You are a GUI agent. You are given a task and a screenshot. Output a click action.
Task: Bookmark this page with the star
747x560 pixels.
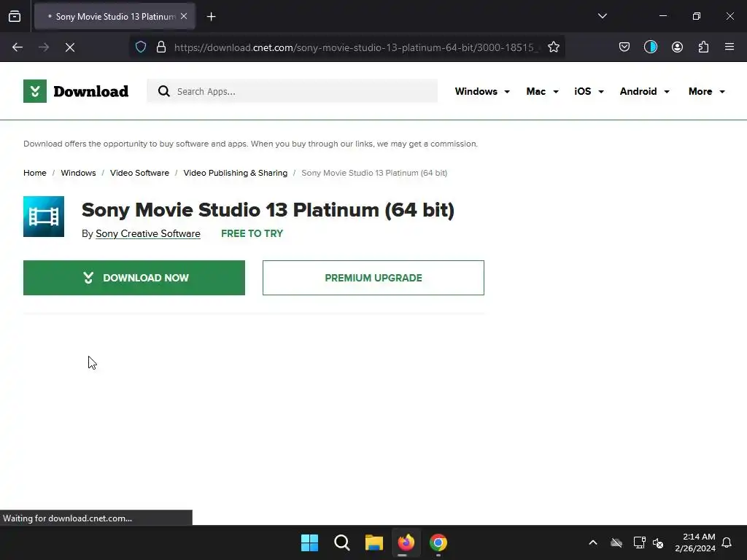point(553,47)
